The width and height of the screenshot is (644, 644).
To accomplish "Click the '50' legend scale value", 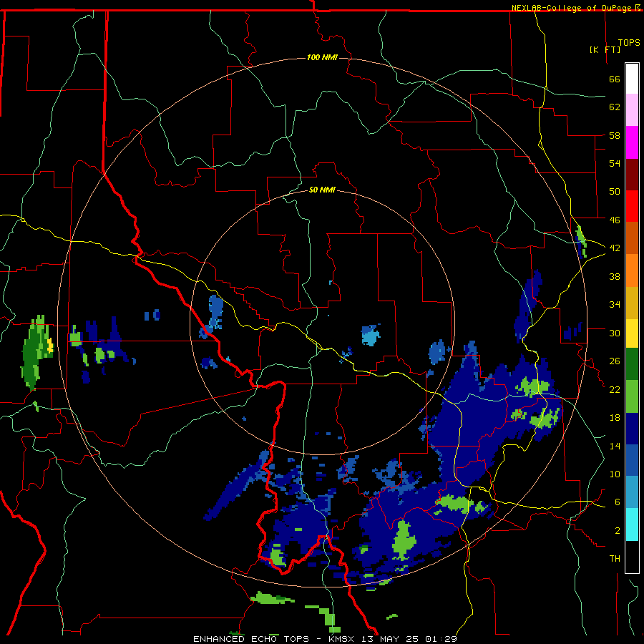I will [x=615, y=191].
